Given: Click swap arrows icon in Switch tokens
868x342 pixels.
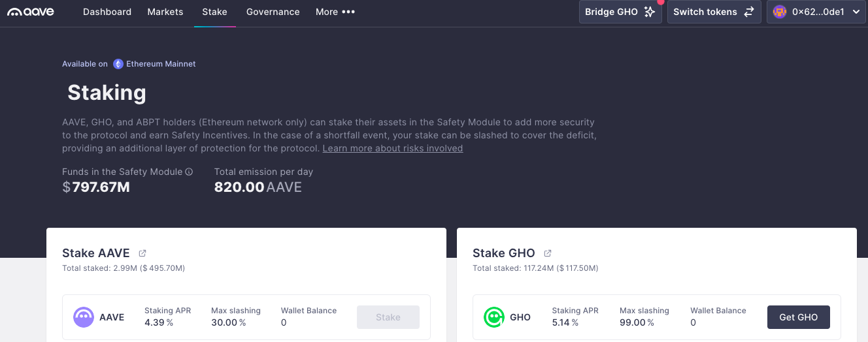Looking at the screenshot, I should [x=749, y=12].
